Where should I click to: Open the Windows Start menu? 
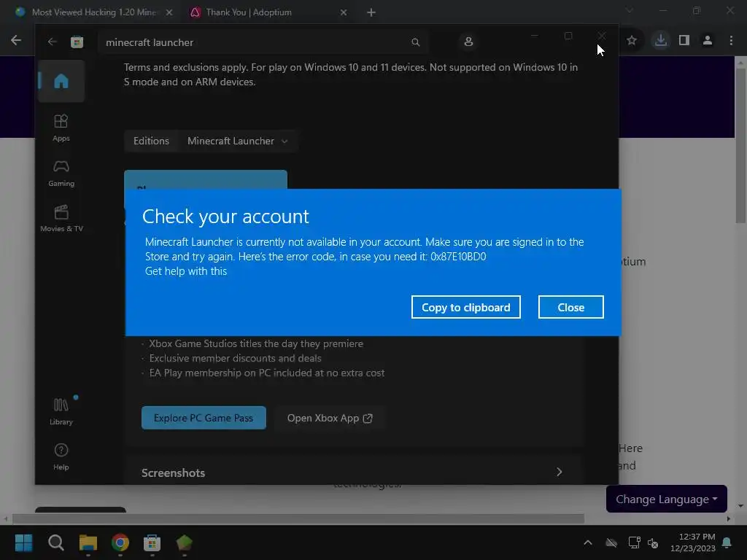tap(23, 542)
